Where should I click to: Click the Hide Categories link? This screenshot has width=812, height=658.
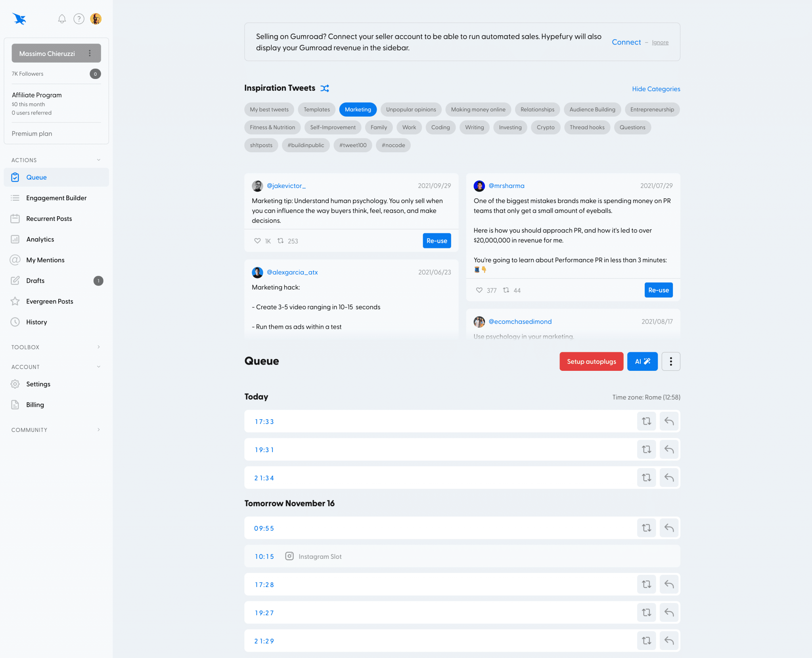(x=655, y=89)
